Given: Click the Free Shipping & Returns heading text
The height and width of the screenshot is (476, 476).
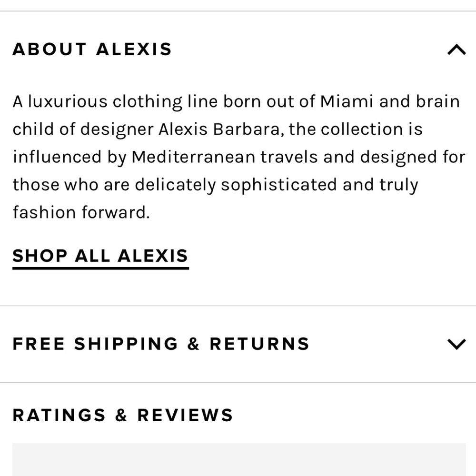Looking at the screenshot, I should pyautogui.click(x=161, y=344).
